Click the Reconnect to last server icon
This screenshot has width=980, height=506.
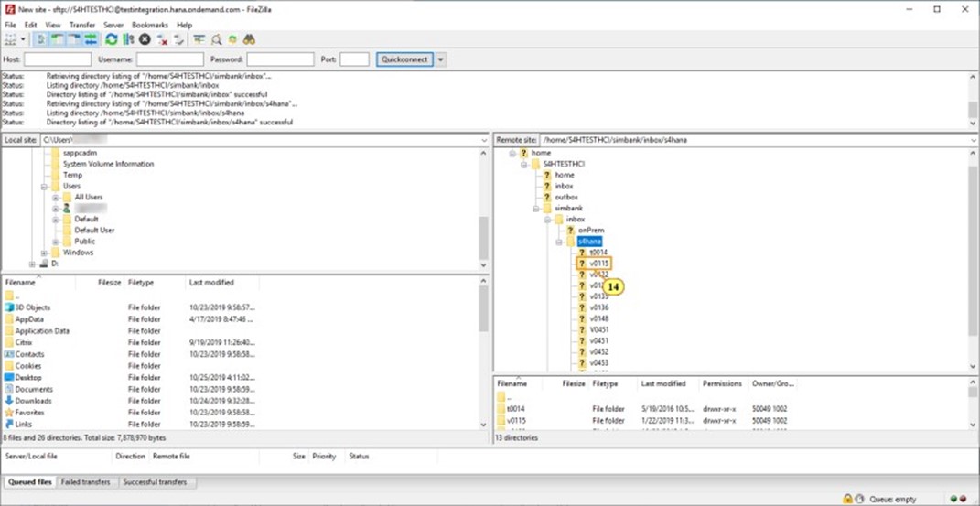click(178, 39)
